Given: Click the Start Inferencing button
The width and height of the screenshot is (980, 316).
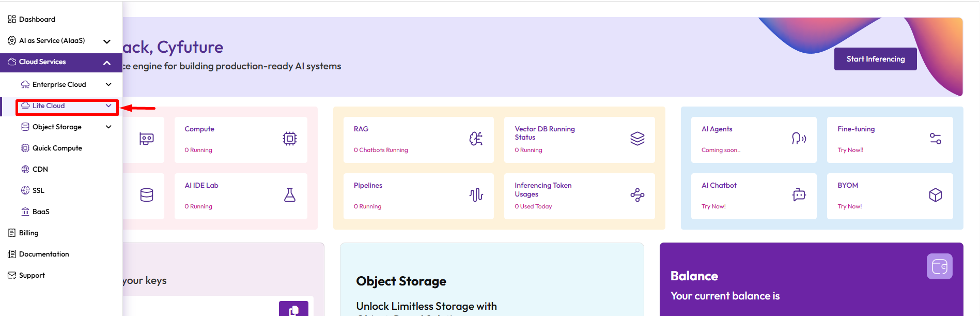Looking at the screenshot, I should (x=875, y=59).
